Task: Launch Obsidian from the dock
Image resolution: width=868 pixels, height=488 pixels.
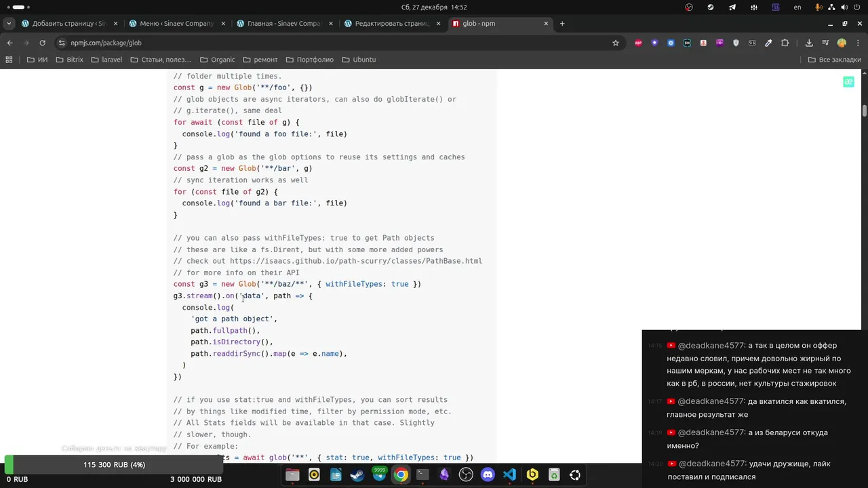Action: (x=444, y=475)
